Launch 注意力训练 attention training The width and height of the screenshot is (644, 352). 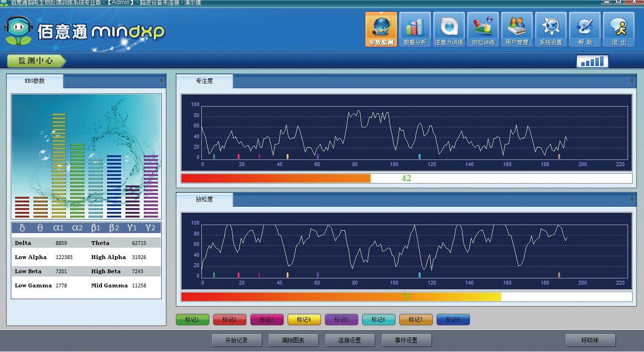(449, 29)
